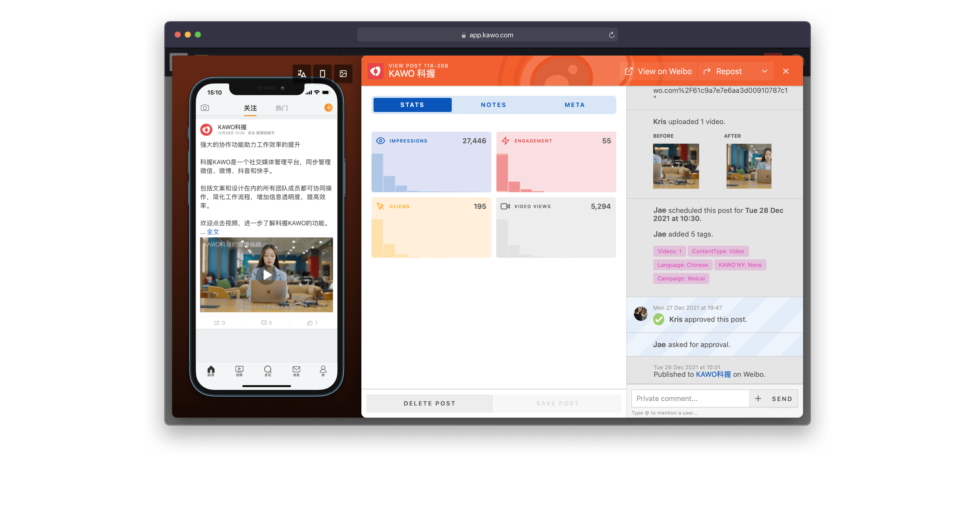Click the Clicks cursor icon
The image size is (980, 510).
click(380, 206)
